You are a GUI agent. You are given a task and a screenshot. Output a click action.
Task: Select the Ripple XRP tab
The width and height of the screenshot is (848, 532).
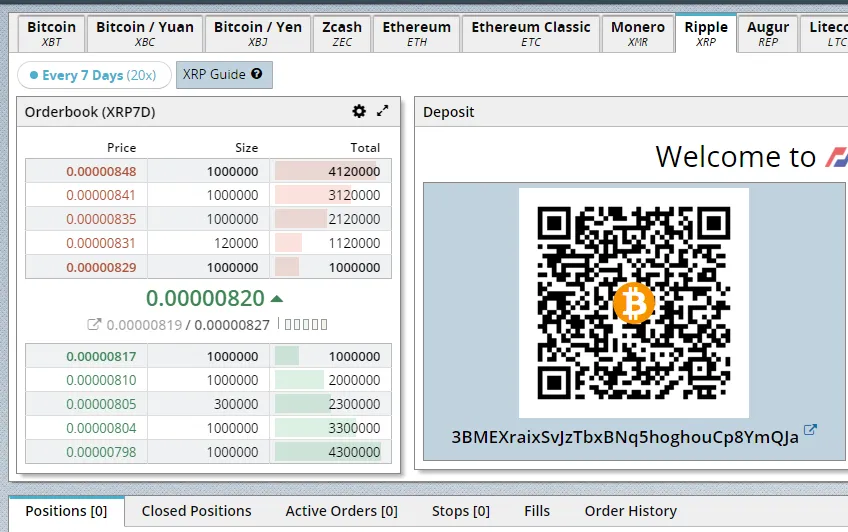click(x=706, y=34)
